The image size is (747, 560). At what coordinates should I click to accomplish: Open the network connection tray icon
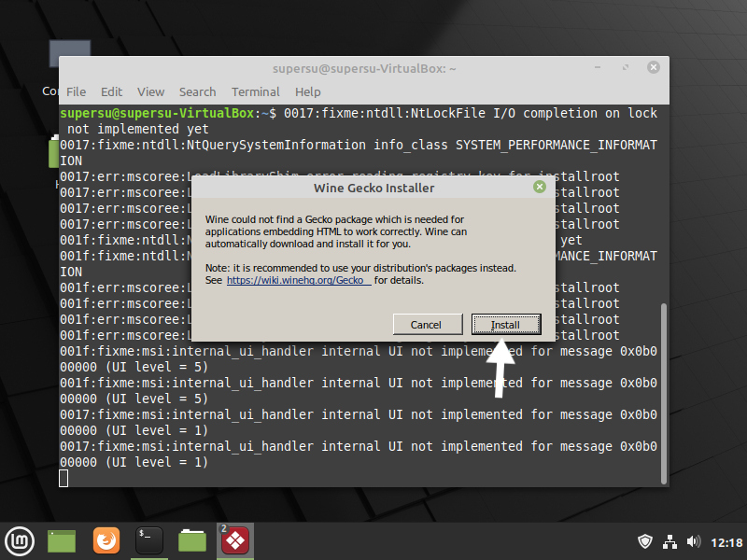tap(669, 542)
